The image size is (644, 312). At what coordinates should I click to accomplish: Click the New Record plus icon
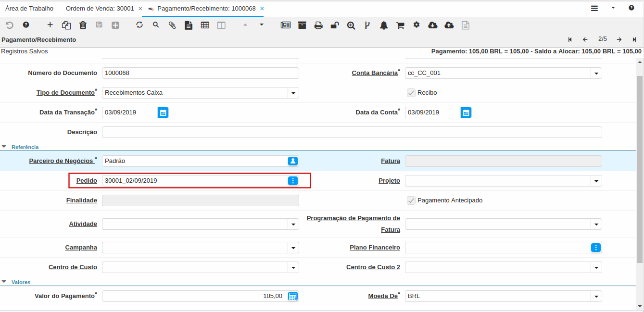click(50, 25)
